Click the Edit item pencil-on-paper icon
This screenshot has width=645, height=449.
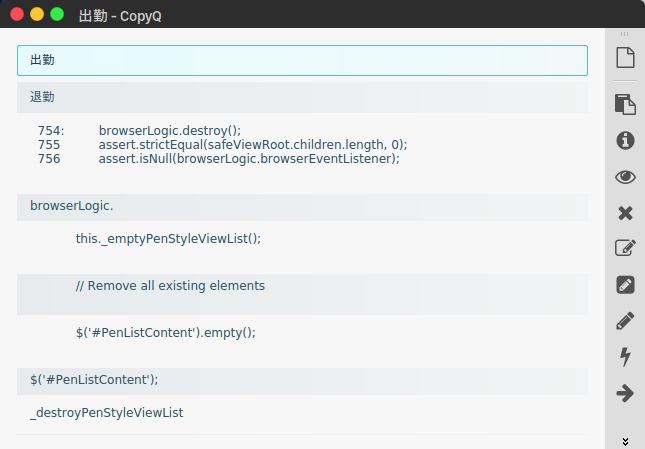(625, 249)
